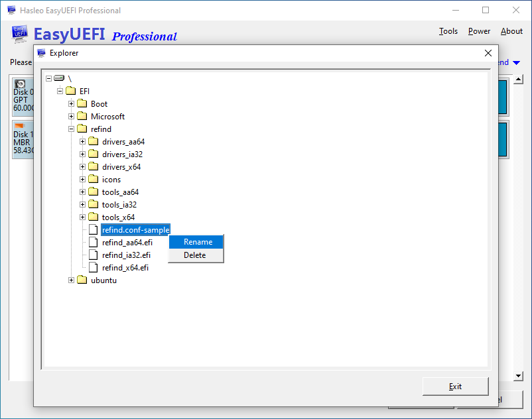
Task: Click the scrollbar up arrow in main window
Action: 518,80
